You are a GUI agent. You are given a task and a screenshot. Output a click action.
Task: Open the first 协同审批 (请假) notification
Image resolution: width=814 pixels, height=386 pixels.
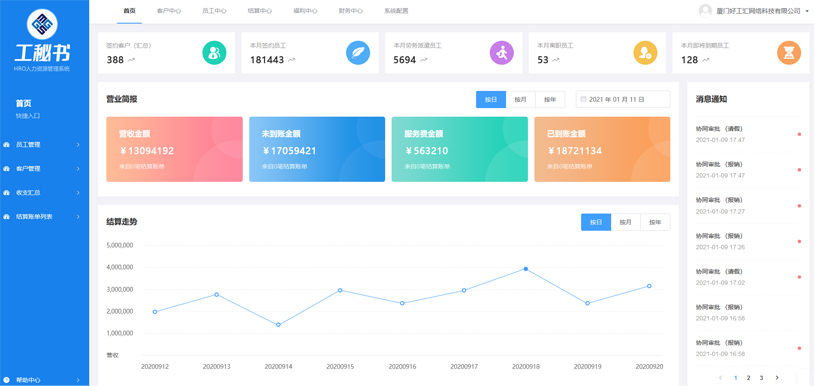[749, 134]
